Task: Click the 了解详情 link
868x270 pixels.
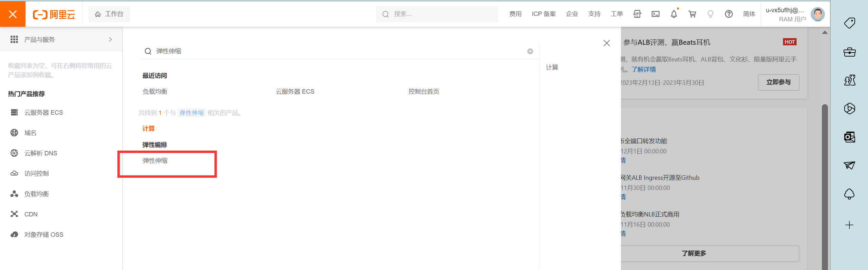Action: [643, 69]
